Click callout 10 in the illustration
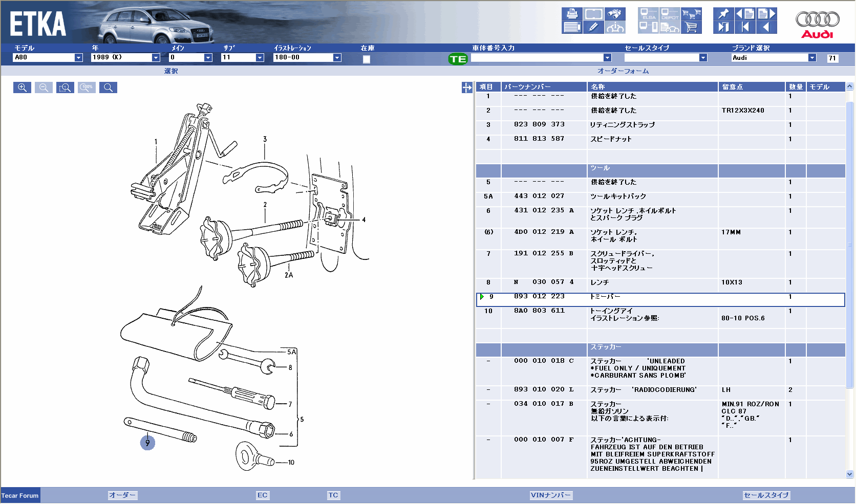 pyautogui.click(x=291, y=463)
